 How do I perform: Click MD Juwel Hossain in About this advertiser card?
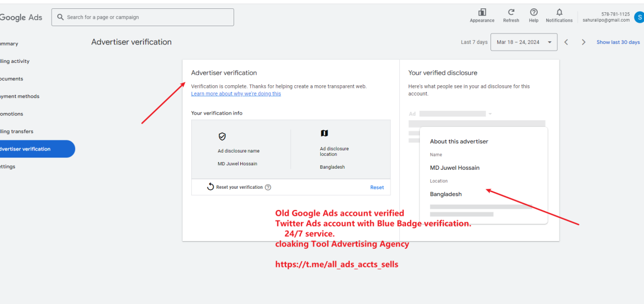pyautogui.click(x=455, y=168)
